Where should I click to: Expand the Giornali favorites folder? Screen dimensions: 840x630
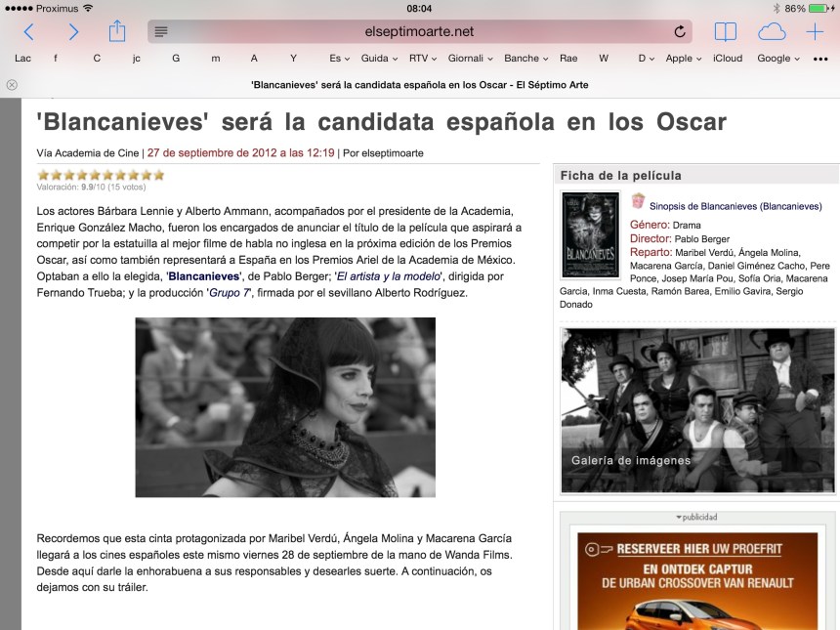pos(470,59)
